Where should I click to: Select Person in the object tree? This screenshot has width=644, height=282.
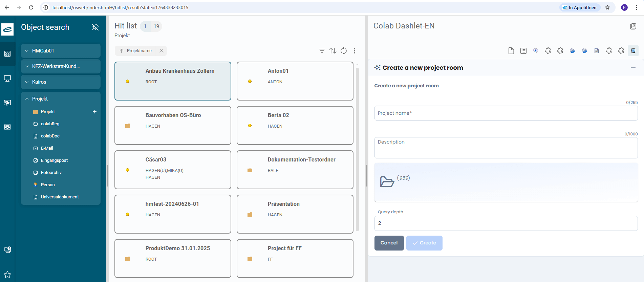tap(48, 185)
